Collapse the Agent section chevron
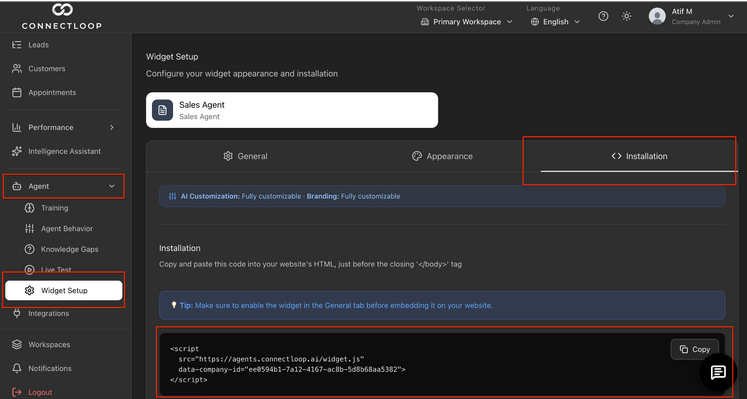Viewport: 747px width, 399px height. 111,187
